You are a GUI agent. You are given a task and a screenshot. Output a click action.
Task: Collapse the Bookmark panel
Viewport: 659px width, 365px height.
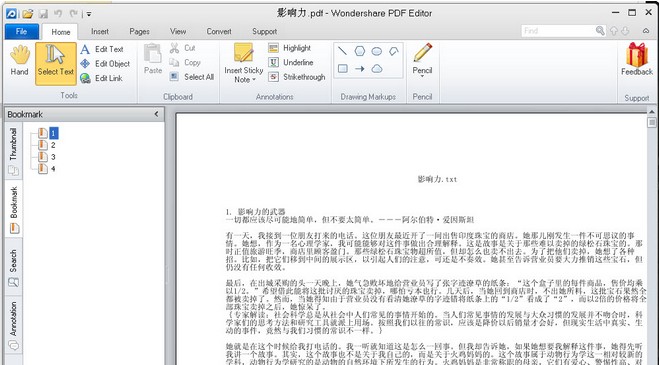pos(156,114)
